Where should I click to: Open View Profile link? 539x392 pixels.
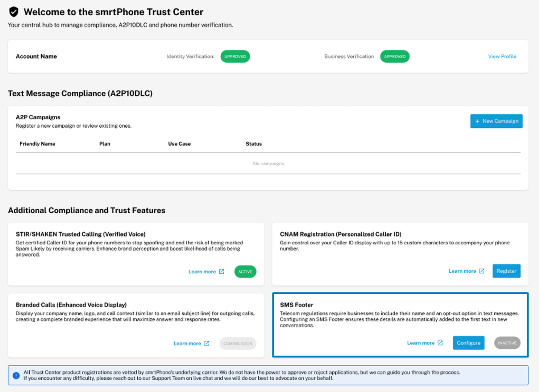pos(502,57)
